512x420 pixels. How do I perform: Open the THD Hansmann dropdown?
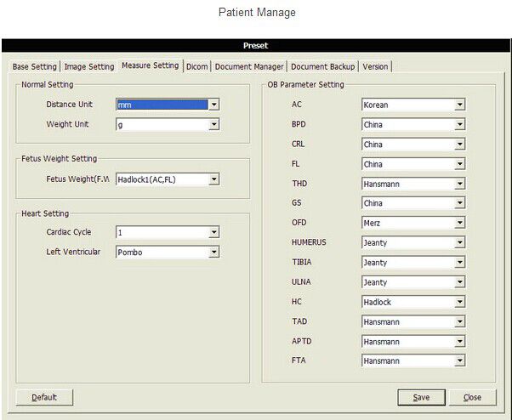tap(459, 184)
